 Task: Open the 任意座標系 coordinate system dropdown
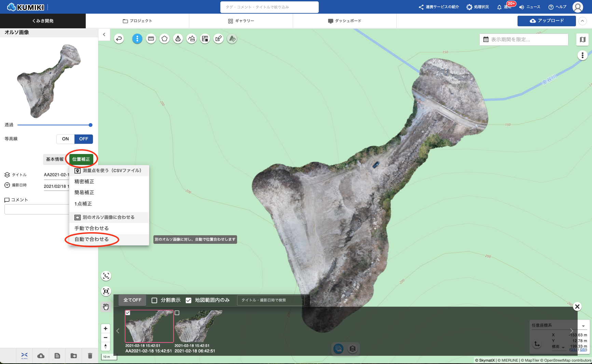583,326
